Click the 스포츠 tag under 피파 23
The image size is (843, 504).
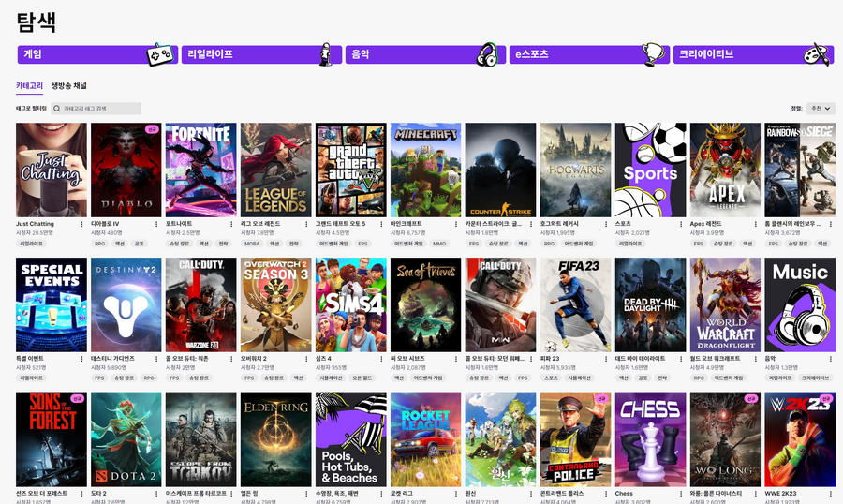(x=551, y=378)
